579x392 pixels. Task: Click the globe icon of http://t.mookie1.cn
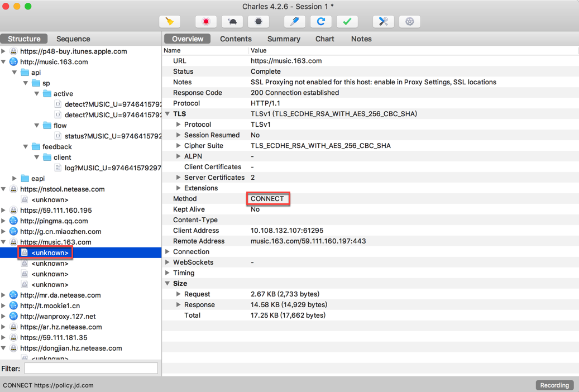(x=13, y=305)
